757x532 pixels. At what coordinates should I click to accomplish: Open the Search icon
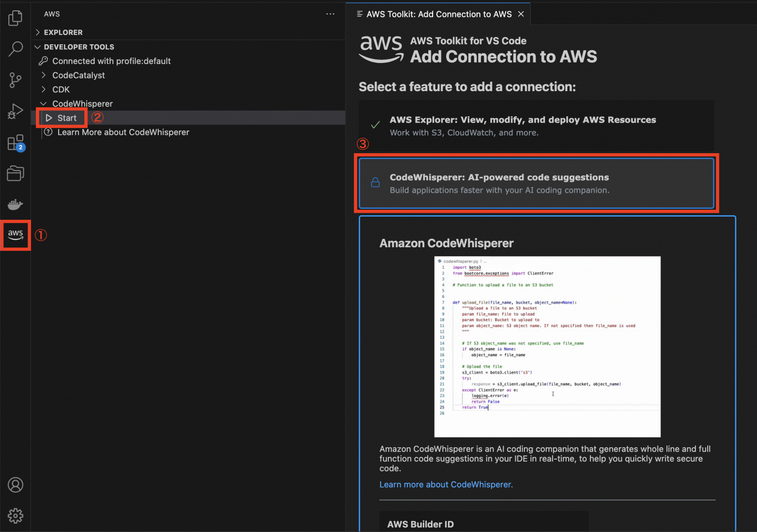[15, 49]
